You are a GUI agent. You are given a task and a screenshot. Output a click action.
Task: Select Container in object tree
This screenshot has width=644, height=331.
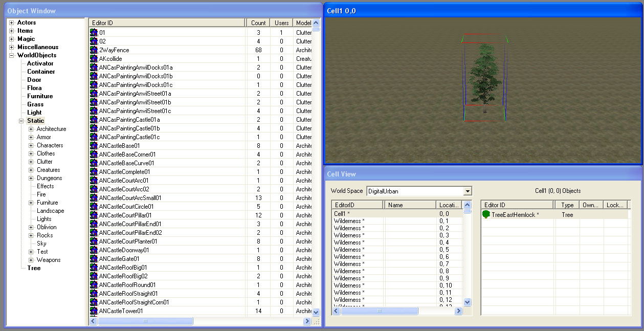tap(41, 72)
